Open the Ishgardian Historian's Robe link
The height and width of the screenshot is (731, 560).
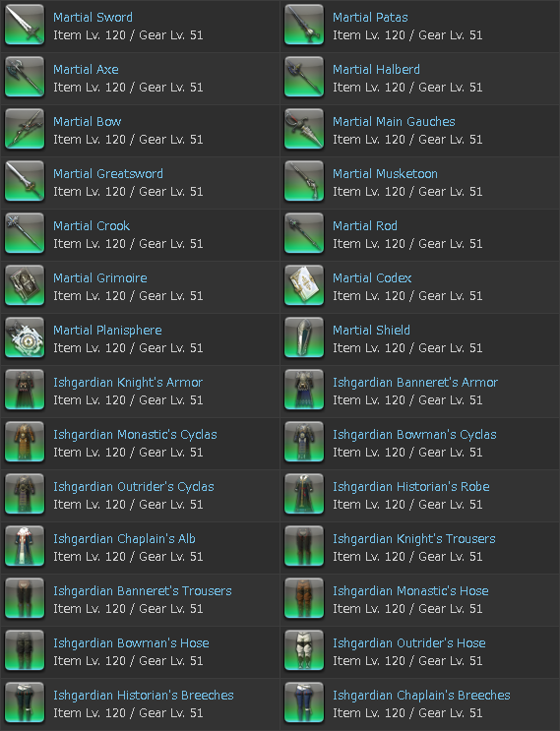[x=411, y=487]
